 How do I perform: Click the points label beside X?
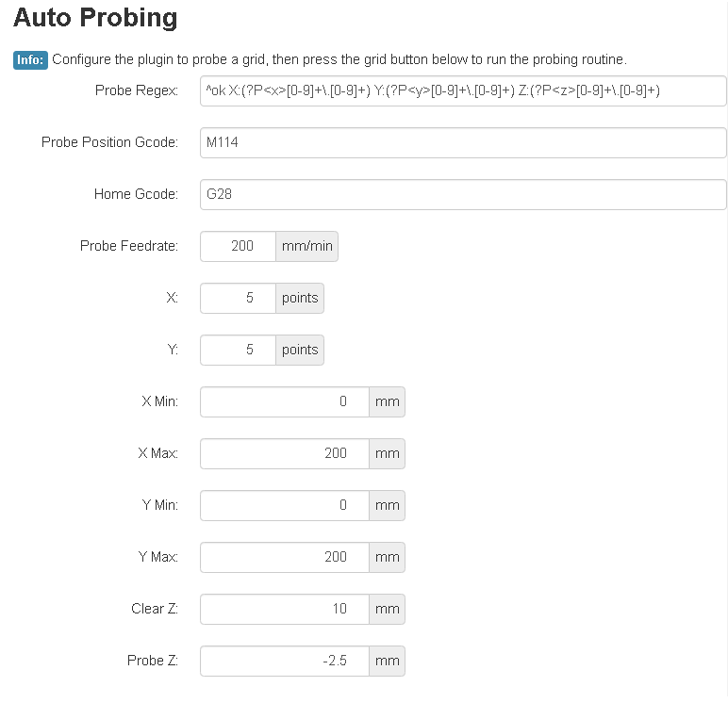pos(300,298)
